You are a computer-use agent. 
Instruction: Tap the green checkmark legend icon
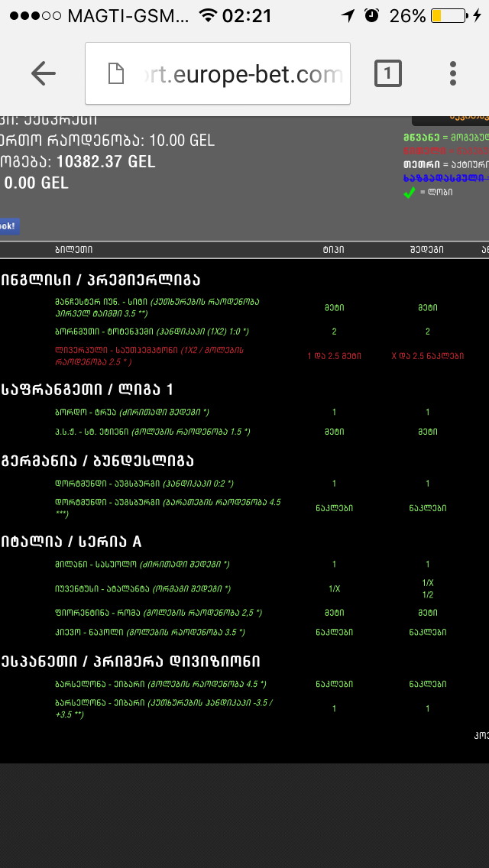pos(410,193)
